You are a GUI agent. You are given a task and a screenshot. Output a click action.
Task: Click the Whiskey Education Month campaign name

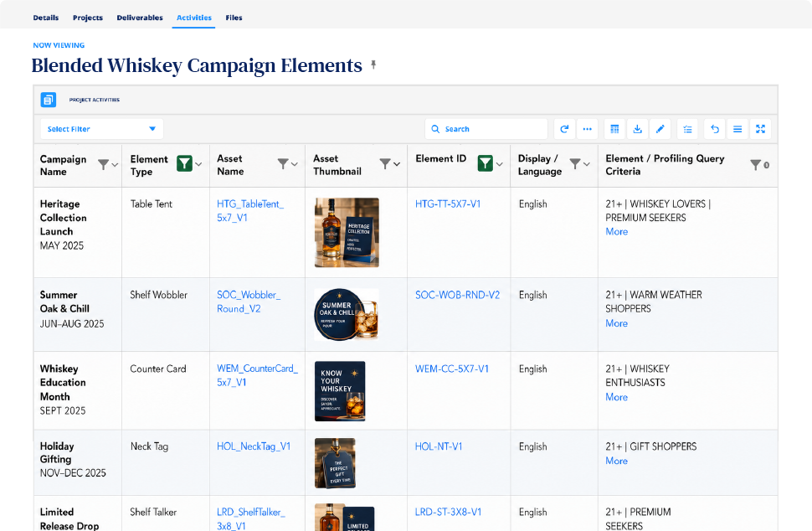pyautogui.click(x=63, y=382)
